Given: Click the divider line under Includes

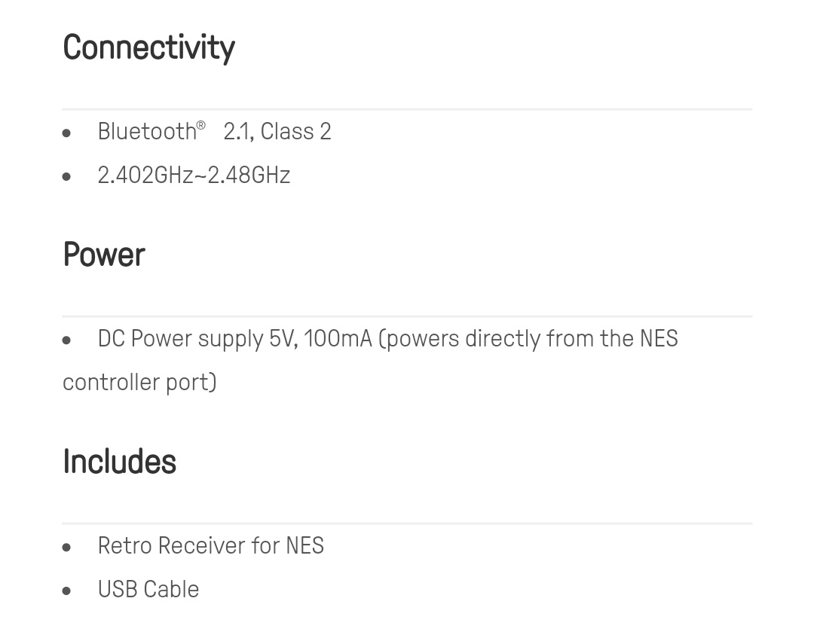Looking at the screenshot, I should pyautogui.click(x=407, y=523).
